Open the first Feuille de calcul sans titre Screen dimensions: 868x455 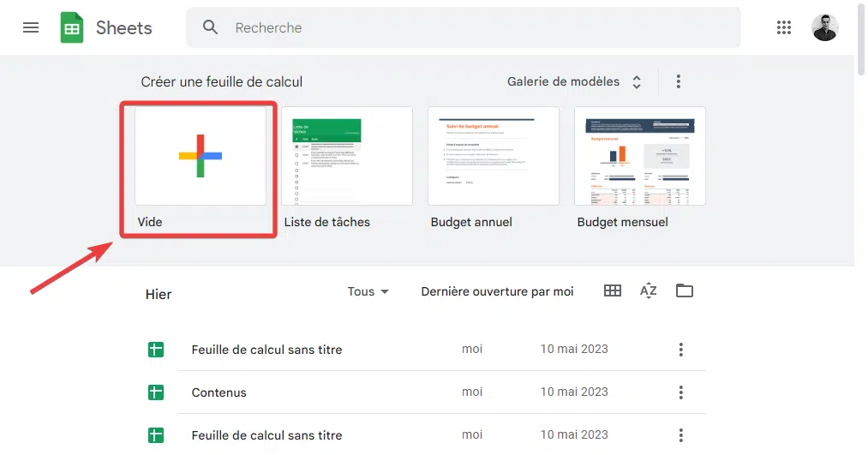coord(266,350)
